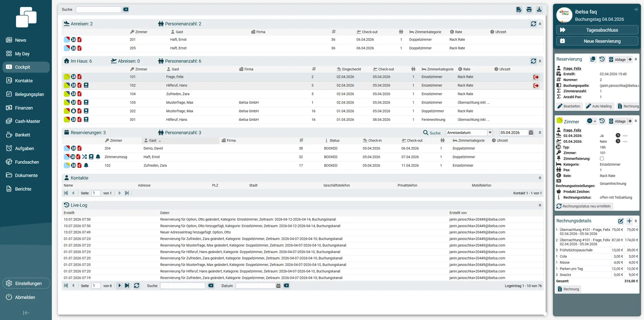Image resolution: width=644 pixels, height=320 pixels.
Task: Click the edit icon in Rechnungsdetails header
Action: click(621, 221)
